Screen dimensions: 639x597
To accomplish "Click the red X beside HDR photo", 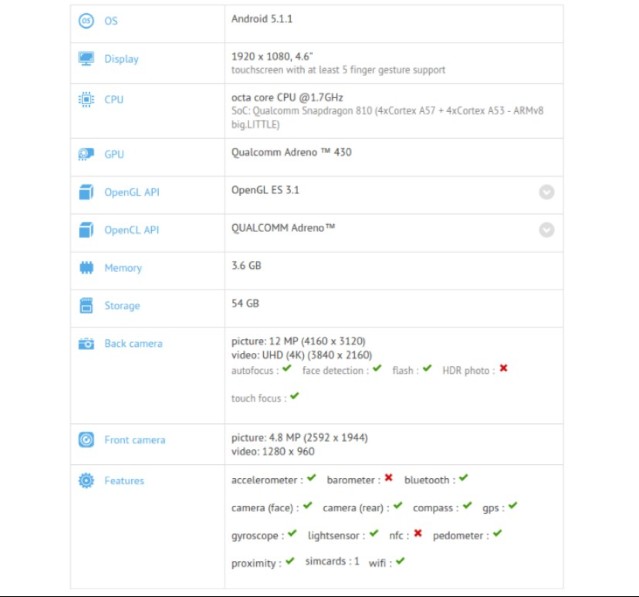I will pos(503,369).
